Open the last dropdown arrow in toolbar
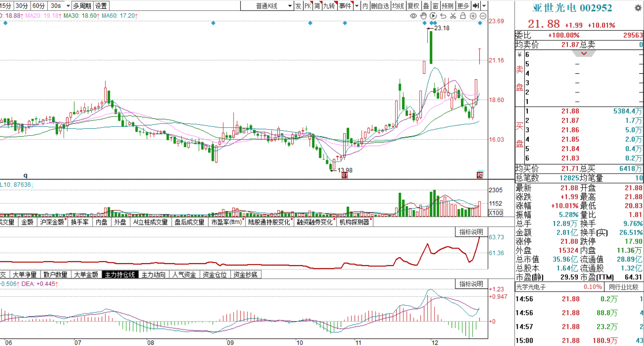644x346 pixels. click(x=484, y=6)
